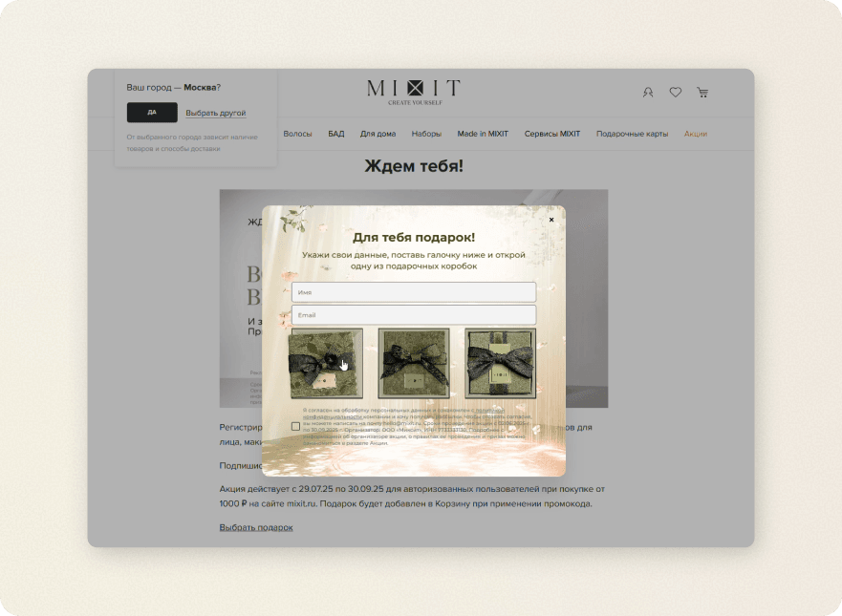This screenshot has width=842, height=616.
Task: Confirm the city with the ДА button
Action: point(152,112)
